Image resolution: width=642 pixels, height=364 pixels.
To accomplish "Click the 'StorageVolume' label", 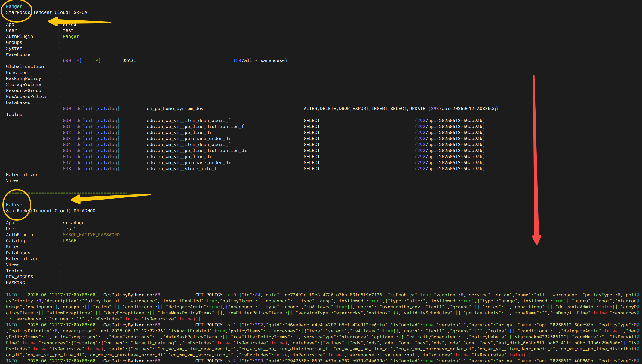I will [x=23, y=84].
